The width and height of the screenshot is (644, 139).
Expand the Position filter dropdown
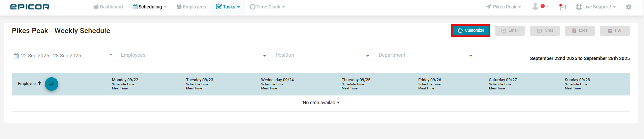pyautogui.click(x=321, y=55)
